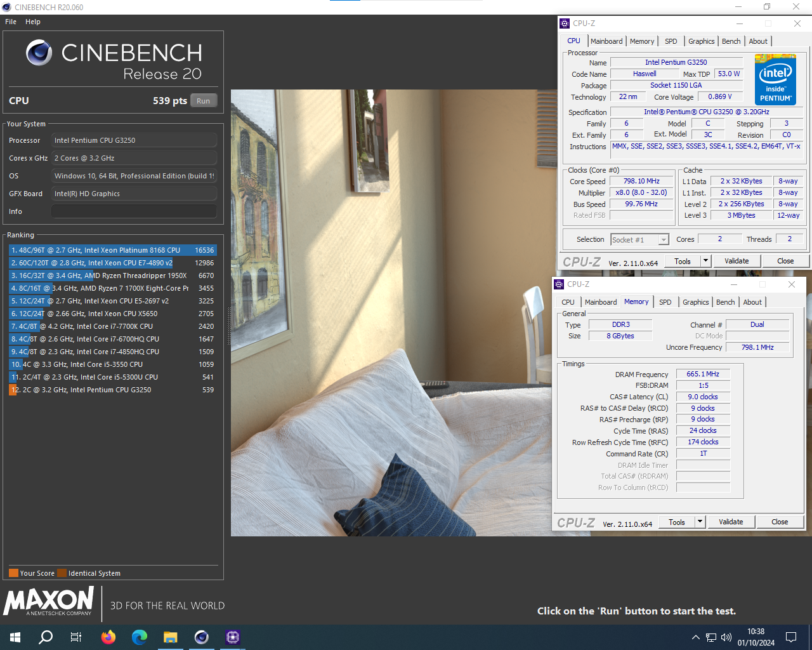This screenshot has width=812, height=650.
Task: Open SPD tab in upper CPU-Z window
Action: 671,41
